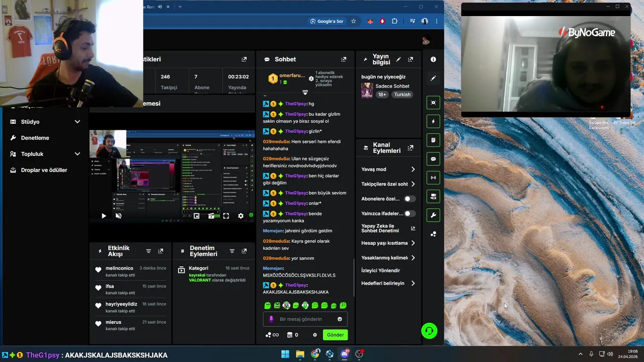Click the pencil icon in right toolbar
644x362 pixels.
pyautogui.click(x=433, y=78)
